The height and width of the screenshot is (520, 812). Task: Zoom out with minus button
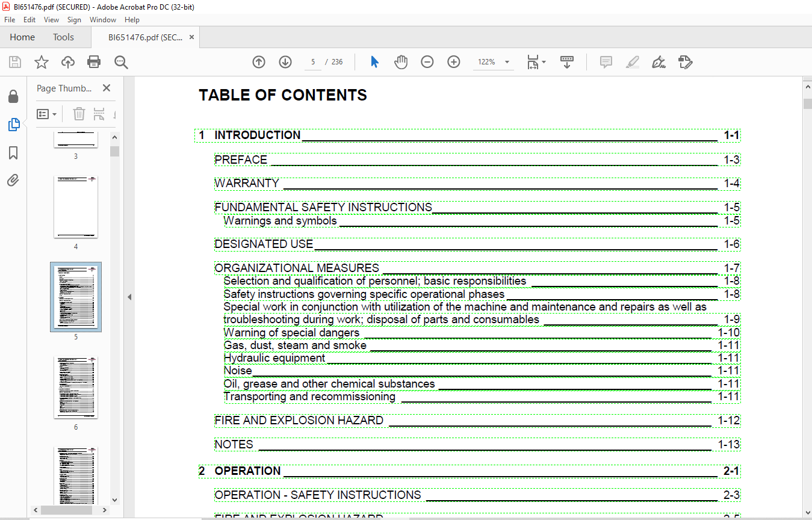[x=427, y=62]
